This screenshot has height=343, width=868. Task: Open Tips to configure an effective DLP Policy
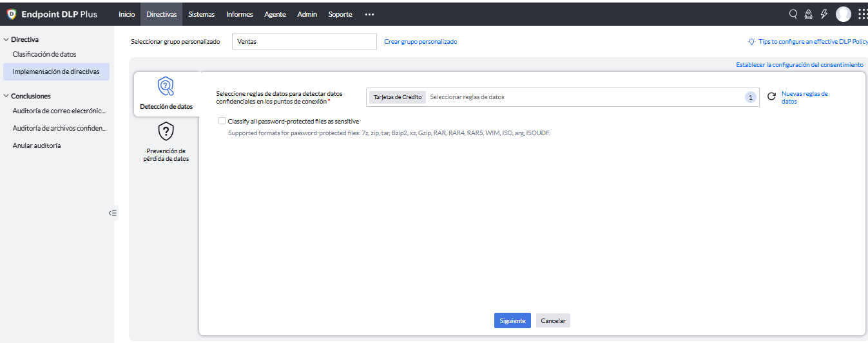[813, 41]
